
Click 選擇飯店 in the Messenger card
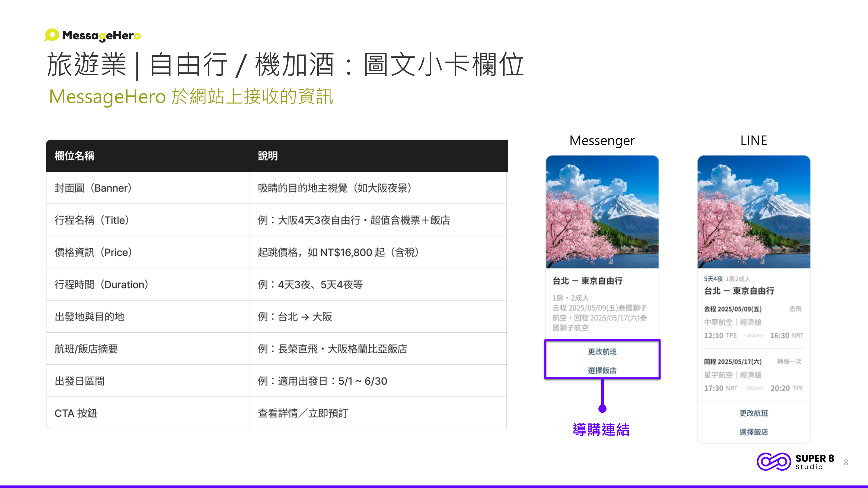pyautogui.click(x=602, y=370)
